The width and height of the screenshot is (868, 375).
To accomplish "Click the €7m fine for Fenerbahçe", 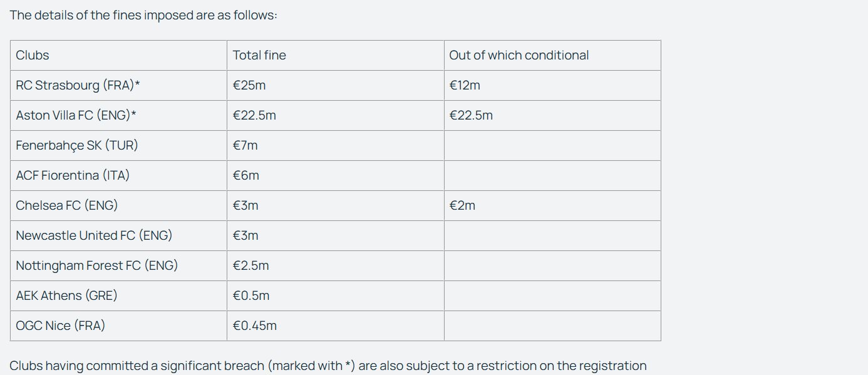I will (x=245, y=145).
